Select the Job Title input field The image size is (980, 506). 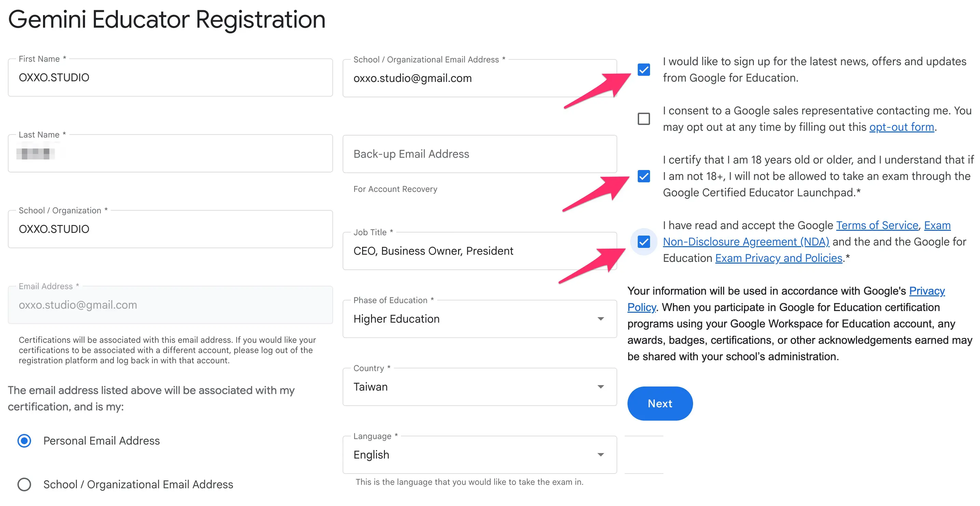pyautogui.click(x=479, y=251)
